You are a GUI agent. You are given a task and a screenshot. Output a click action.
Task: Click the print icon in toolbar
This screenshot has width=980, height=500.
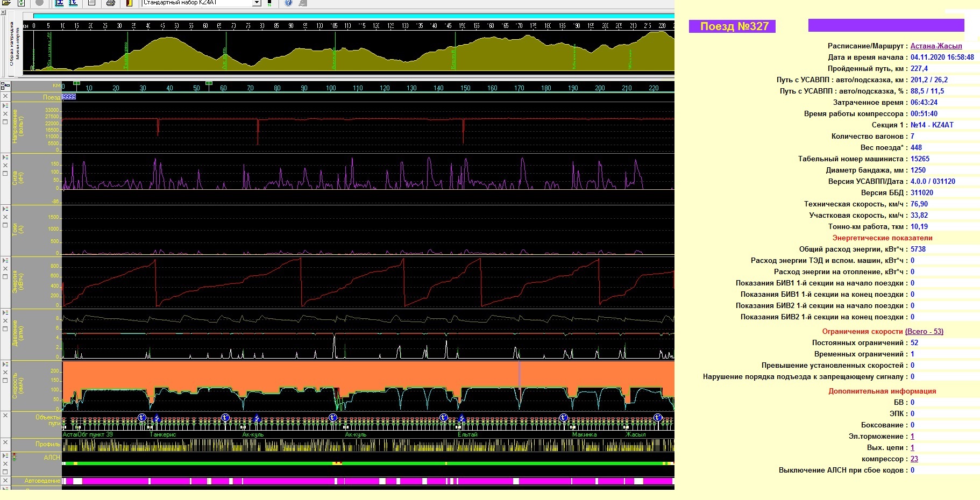pyautogui.click(x=110, y=3)
